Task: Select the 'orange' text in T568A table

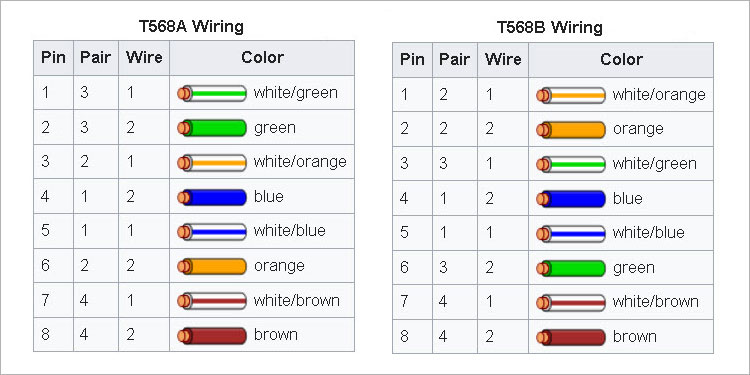Action: [279, 266]
